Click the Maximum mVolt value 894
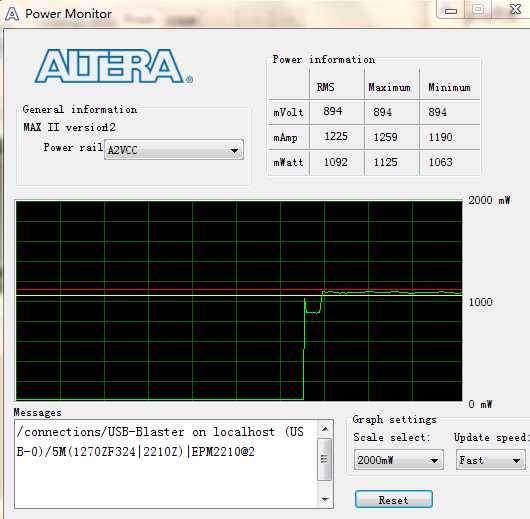Viewport: 530px width, 519px height. coord(383,112)
